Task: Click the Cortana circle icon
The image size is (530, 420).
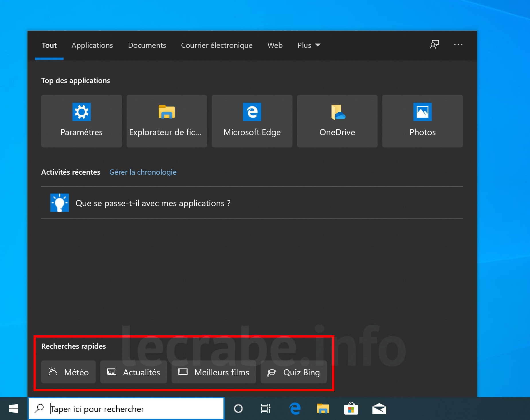Action: coord(238,409)
